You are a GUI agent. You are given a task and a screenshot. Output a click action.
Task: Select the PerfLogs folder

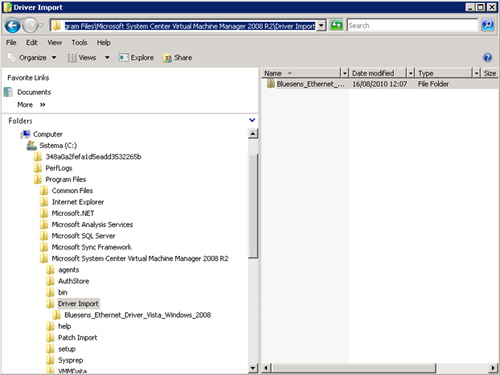point(59,168)
